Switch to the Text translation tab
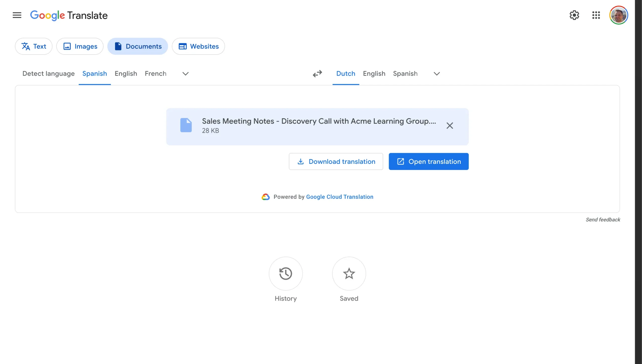This screenshot has height=364, width=642. click(x=34, y=46)
